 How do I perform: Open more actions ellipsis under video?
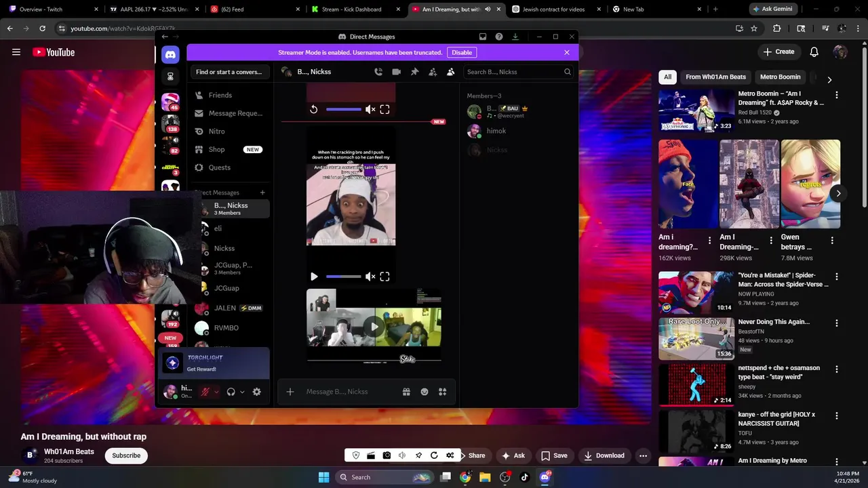[643, 455]
